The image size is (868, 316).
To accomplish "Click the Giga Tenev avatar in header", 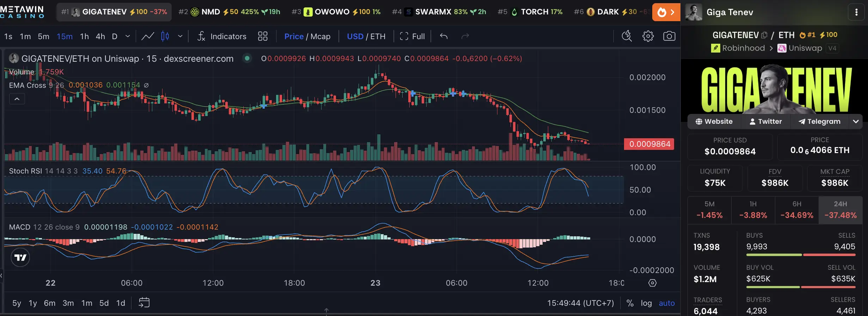I will [693, 12].
